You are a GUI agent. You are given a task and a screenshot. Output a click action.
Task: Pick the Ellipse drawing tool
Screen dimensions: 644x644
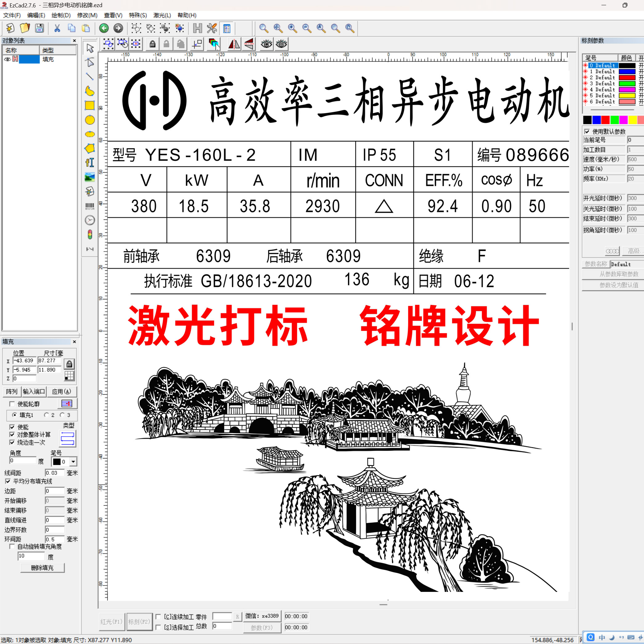89,120
